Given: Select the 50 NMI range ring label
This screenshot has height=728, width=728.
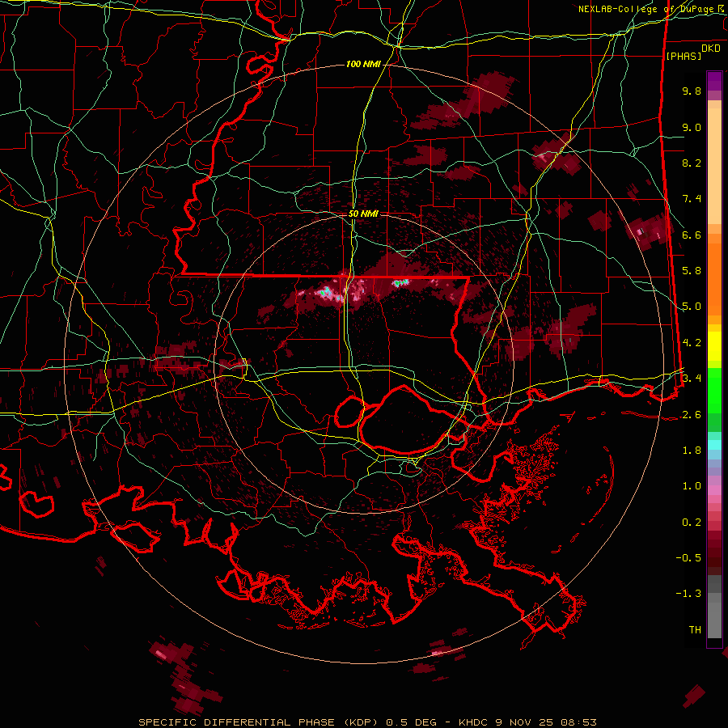Looking at the screenshot, I should [x=363, y=214].
